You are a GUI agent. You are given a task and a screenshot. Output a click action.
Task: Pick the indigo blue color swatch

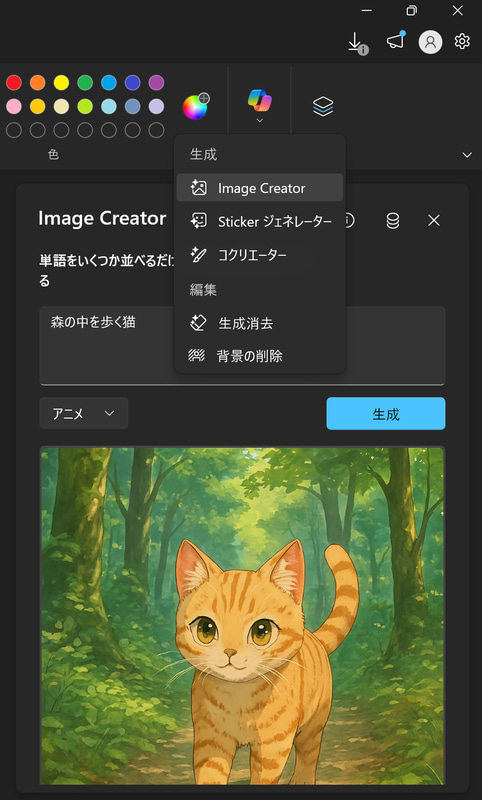[133, 82]
